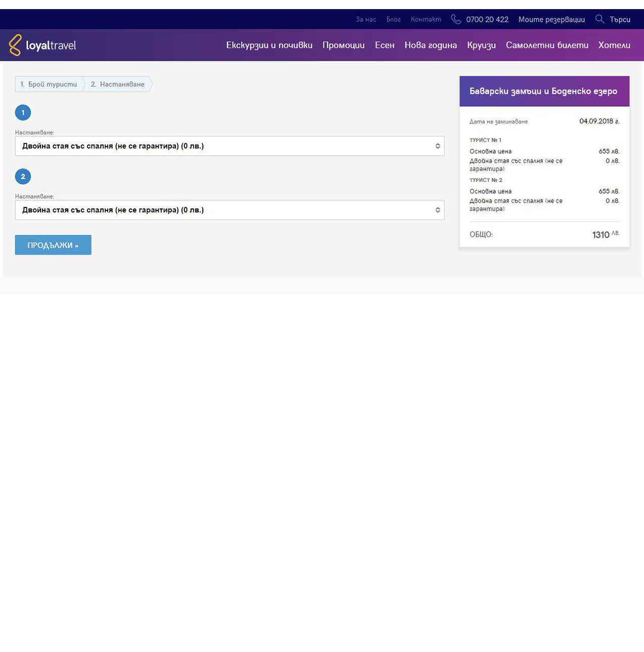The width and height of the screenshot is (644, 652).
Task: Open the Есен menu item
Action: click(385, 45)
